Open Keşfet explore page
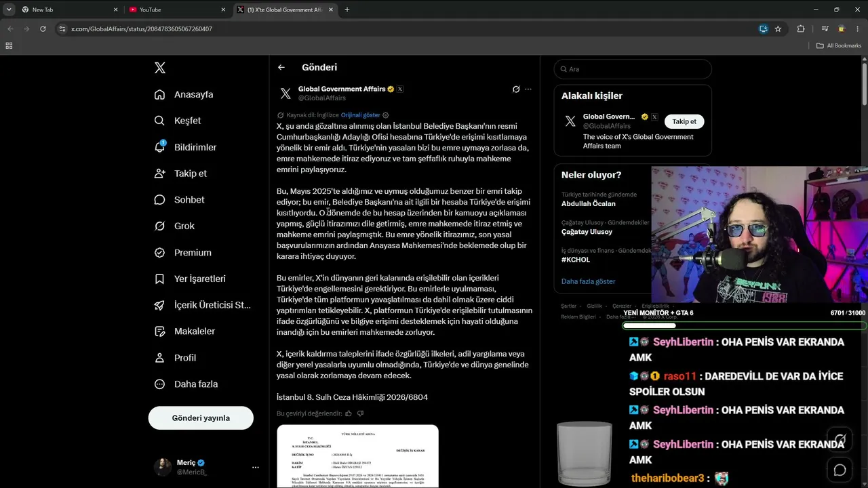868x488 pixels. (178, 121)
